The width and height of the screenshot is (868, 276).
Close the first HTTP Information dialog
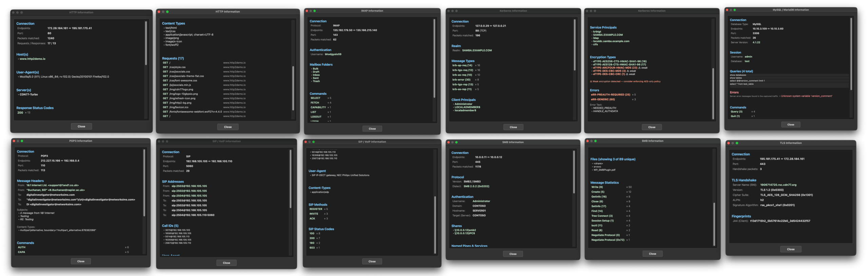click(81, 126)
